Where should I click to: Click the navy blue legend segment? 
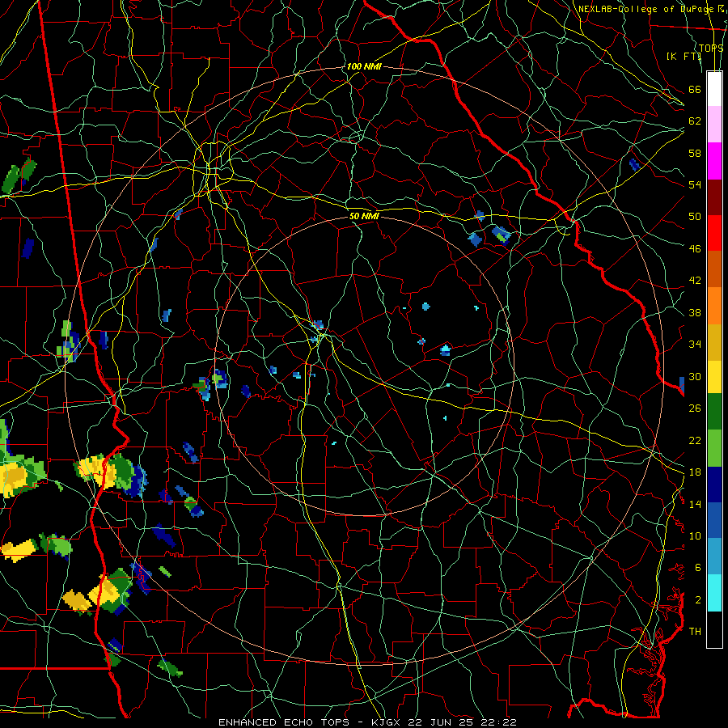(x=714, y=485)
